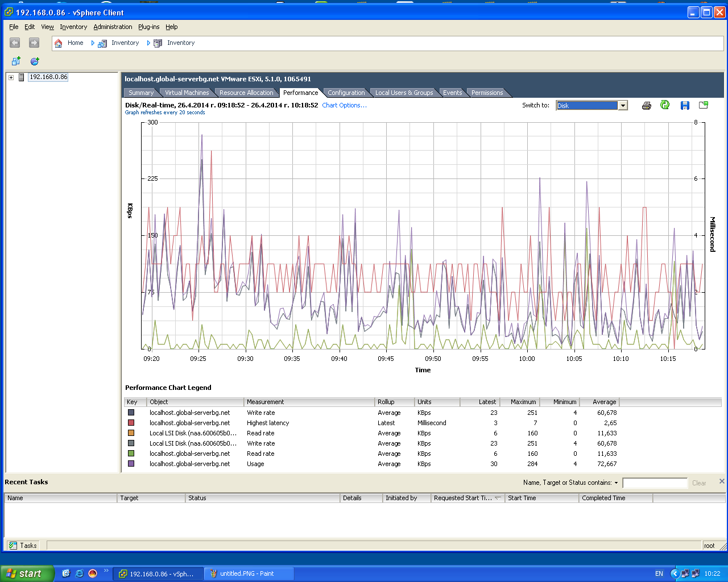This screenshot has width=728, height=582.
Task: Click the Home icon in navigation bar
Action: [x=58, y=43]
